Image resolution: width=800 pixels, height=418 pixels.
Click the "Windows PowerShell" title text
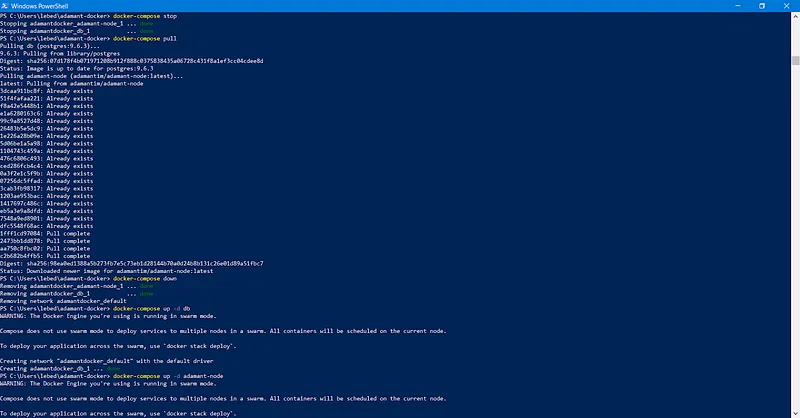[x=39, y=6]
